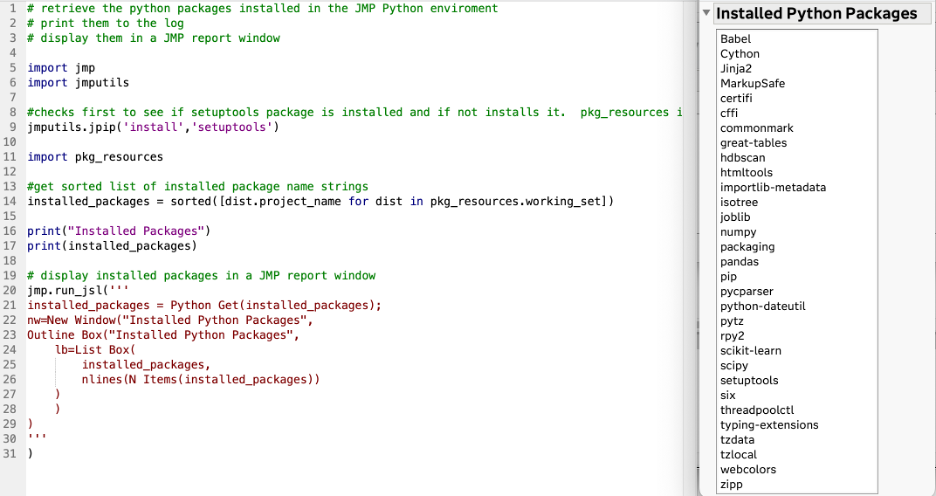Select the scipy list item

[734, 366]
